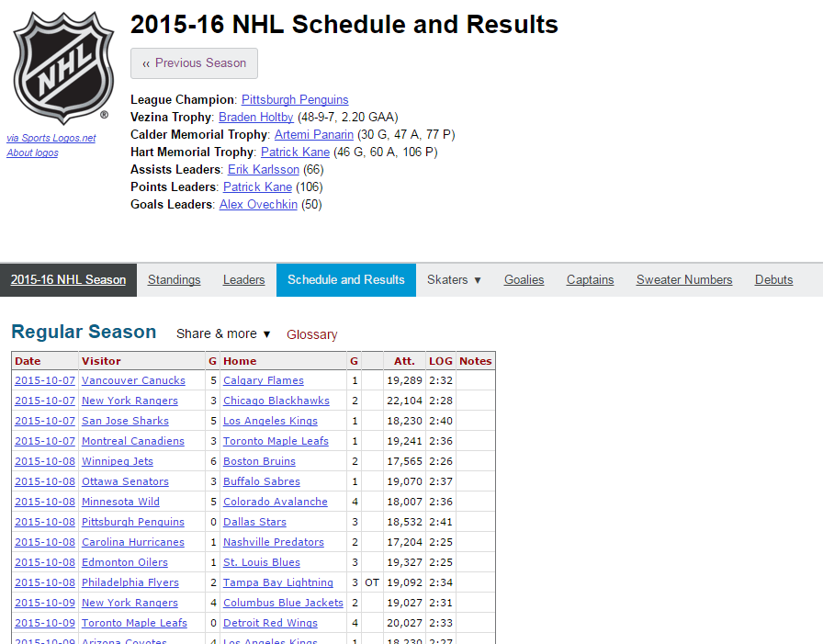View Braden Holtby's player page

coord(255,117)
